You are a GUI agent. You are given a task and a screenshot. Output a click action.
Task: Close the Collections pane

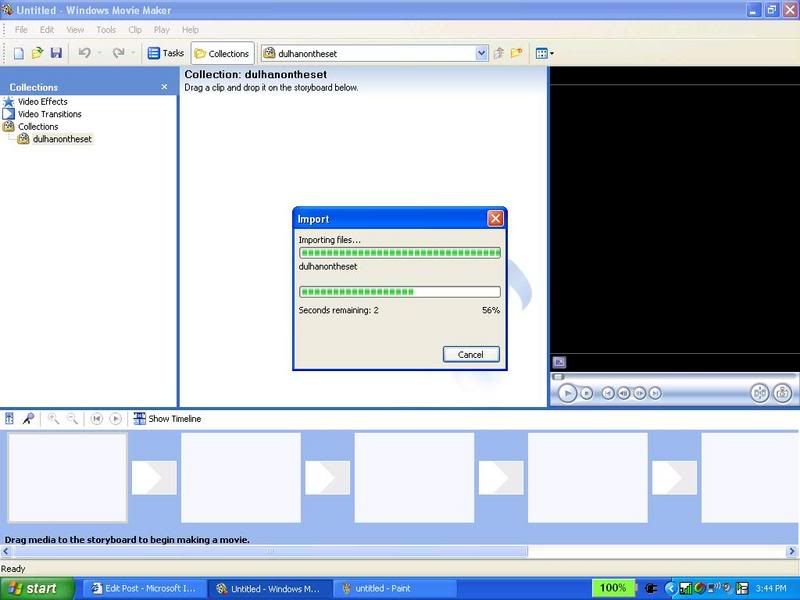(x=164, y=87)
